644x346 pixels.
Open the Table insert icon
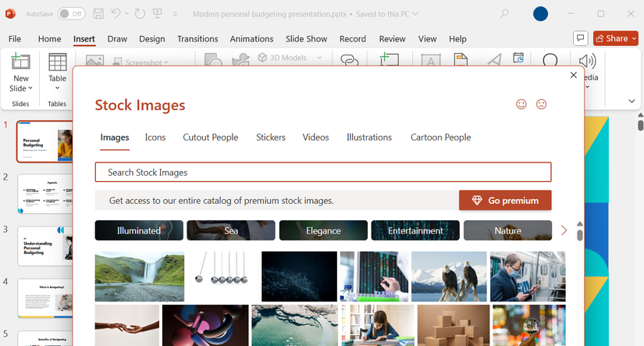click(x=57, y=63)
